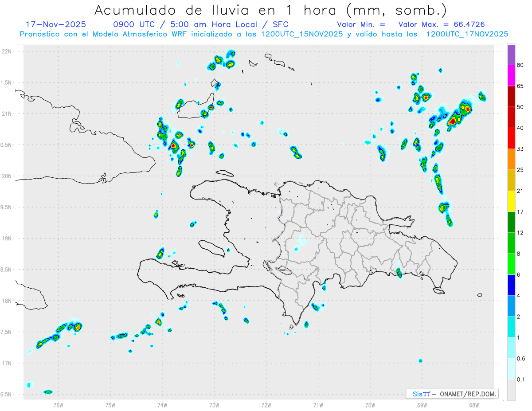Pick the dark blue swatch between 4 and 6
Viewport: 532px width, 411px height.
511,285
